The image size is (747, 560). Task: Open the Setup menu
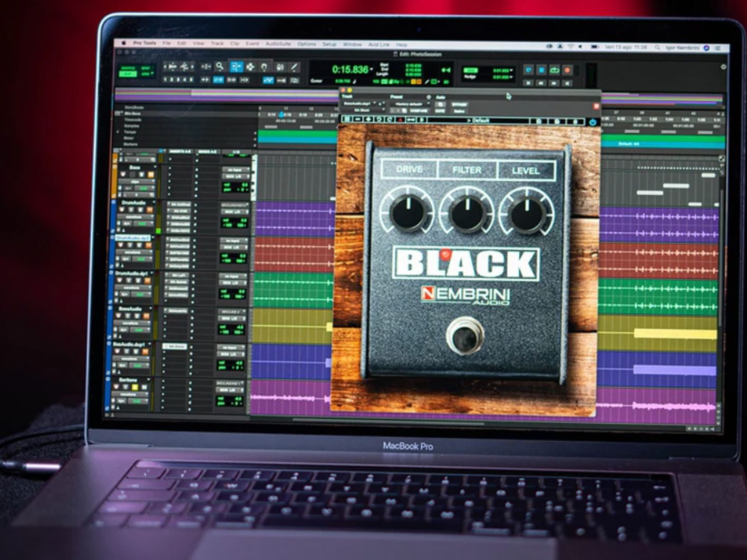(x=329, y=44)
